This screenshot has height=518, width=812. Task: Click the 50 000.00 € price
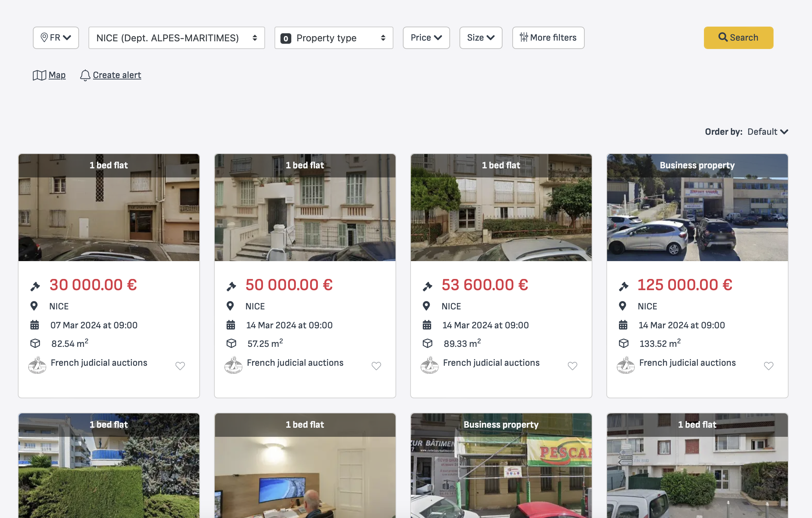point(289,285)
